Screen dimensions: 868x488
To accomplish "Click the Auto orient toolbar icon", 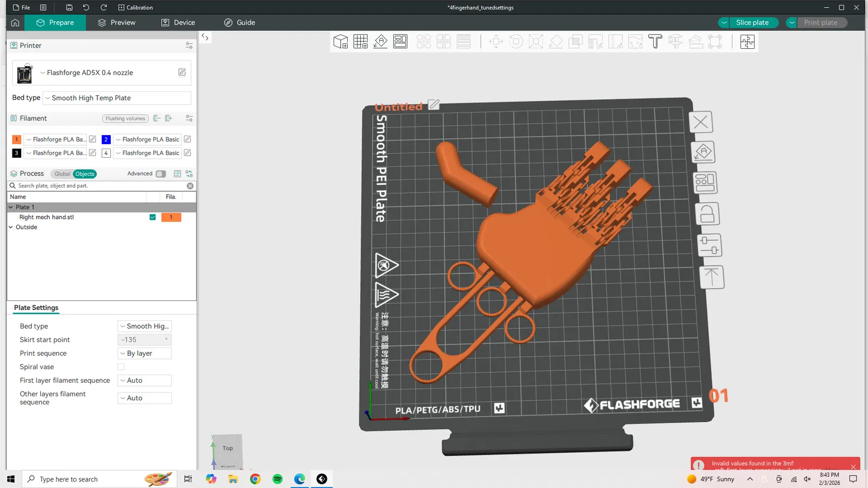I will click(x=380, y=42).
